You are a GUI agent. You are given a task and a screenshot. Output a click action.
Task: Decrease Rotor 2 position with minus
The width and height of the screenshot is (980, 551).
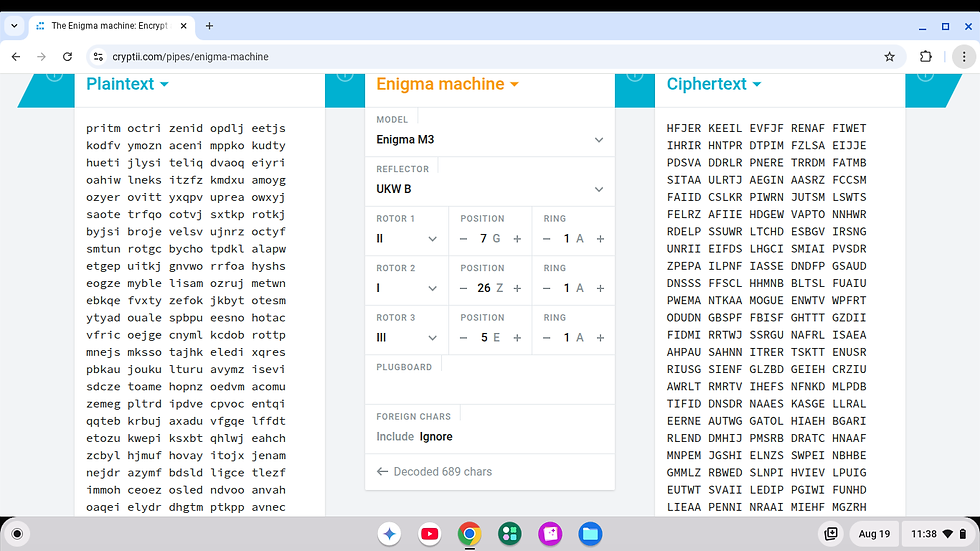[x=463, y=288]
